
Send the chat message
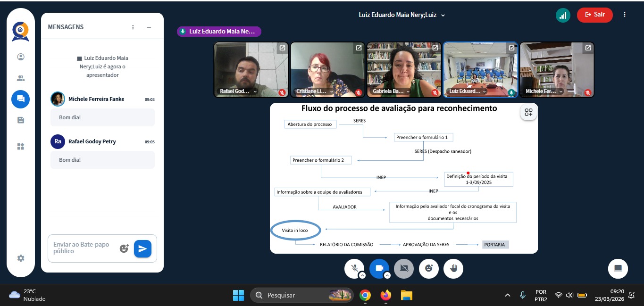pyautogui.click(x=142, y=248)
